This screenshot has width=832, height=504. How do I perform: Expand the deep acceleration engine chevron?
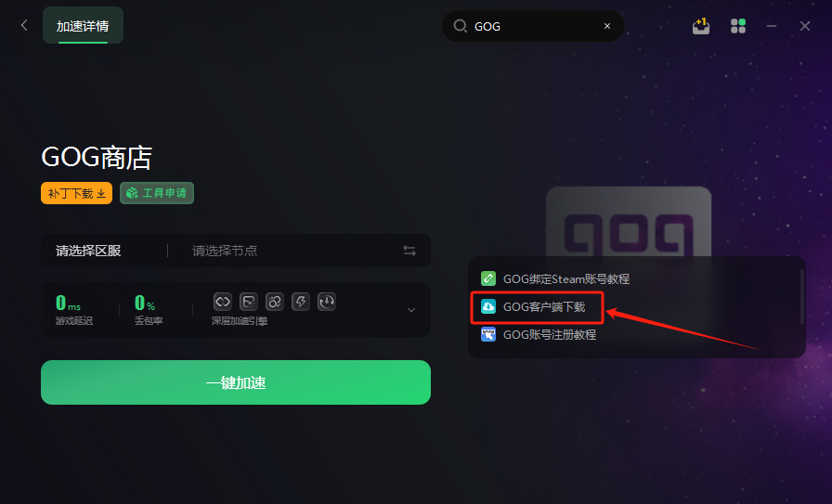tap(411, 310)
